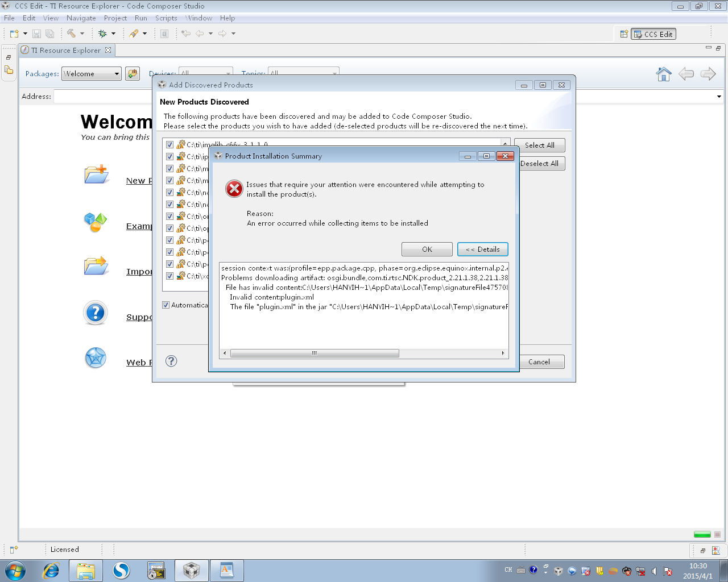Click the horizontal scrollbar thumb in error details
728x582 pixels.
tap(315, 353)
